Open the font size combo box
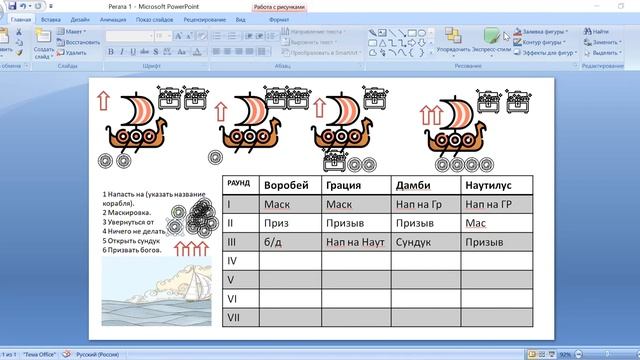The image size is (640, 360). click(163, 36)
